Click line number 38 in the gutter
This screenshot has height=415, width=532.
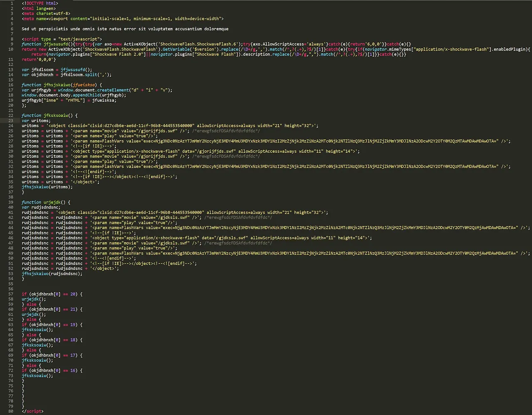click(10, 197)
